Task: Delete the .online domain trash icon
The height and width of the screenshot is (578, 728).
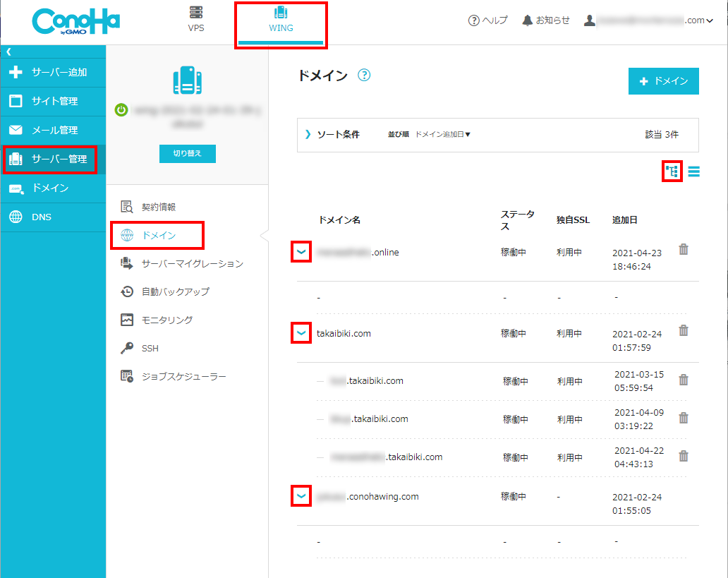Action: 684,250
